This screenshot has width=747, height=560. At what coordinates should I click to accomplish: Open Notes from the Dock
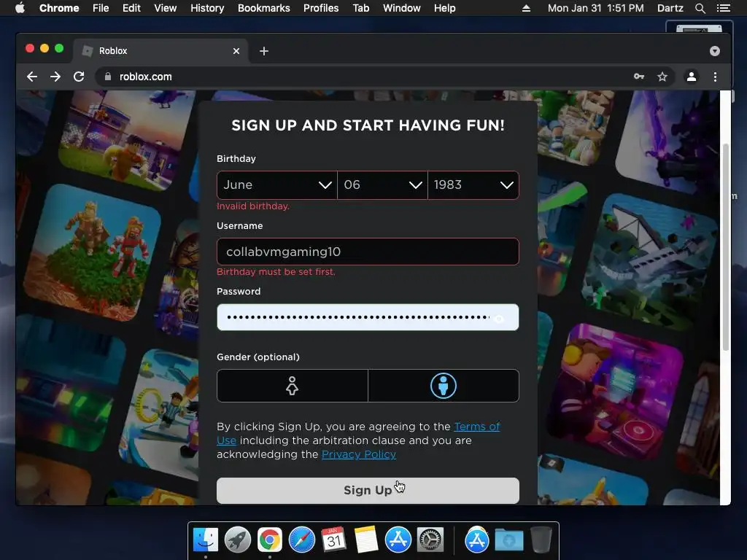pos(366,540)
